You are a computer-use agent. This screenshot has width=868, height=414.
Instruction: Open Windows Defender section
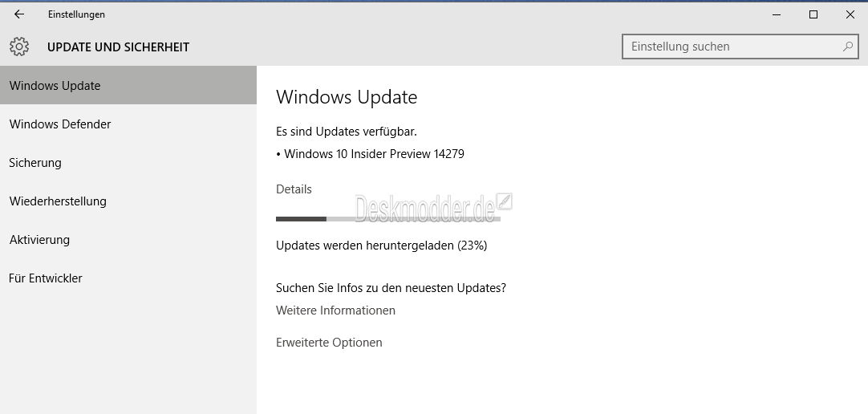click(x=128, y=124)
